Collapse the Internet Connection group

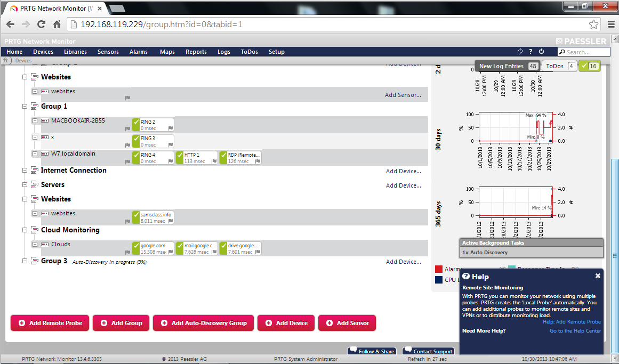[x=25, y=171]
